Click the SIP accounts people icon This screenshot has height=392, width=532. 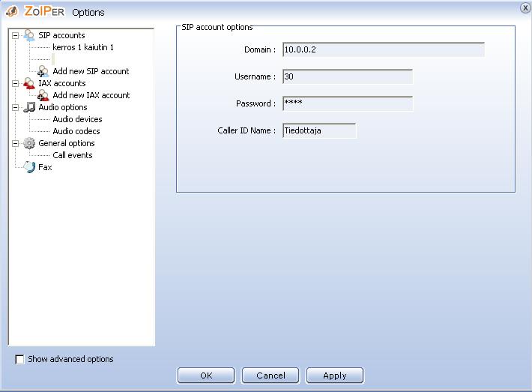(29, 35)
